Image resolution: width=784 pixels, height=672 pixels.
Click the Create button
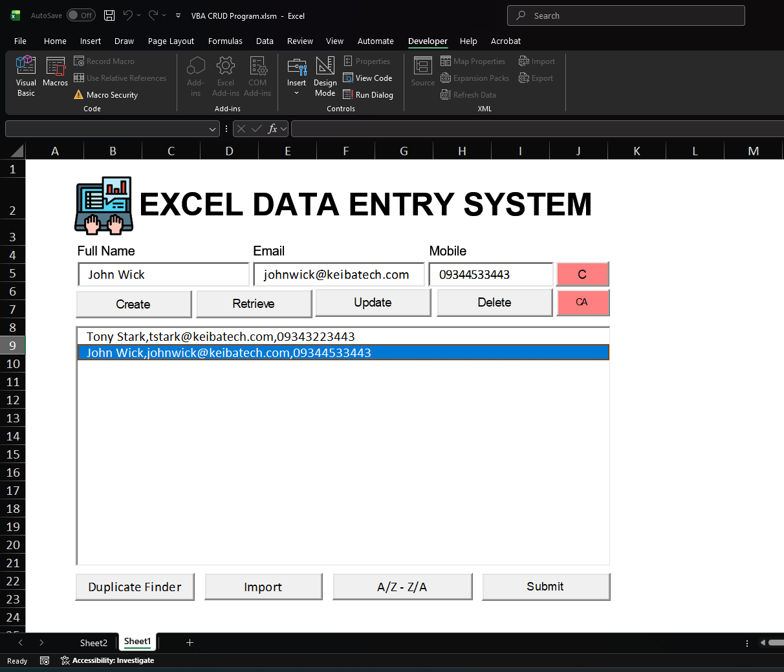tap(133, 303)
